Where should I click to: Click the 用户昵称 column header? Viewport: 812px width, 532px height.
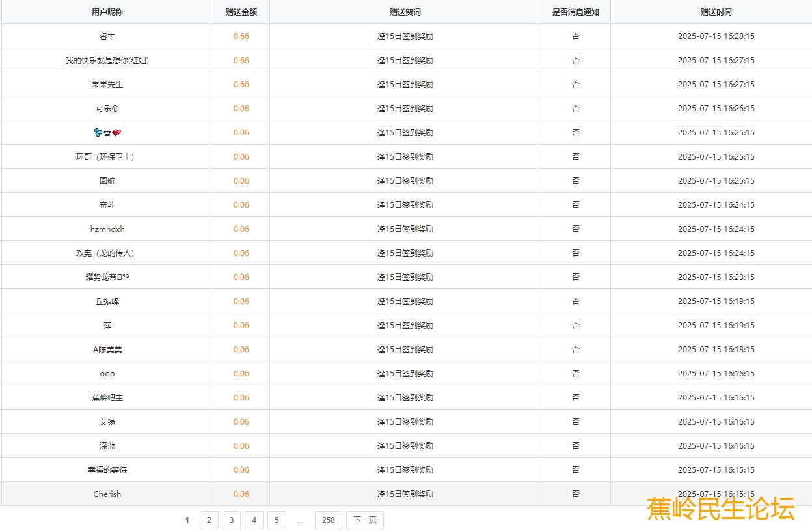[107, 12]
